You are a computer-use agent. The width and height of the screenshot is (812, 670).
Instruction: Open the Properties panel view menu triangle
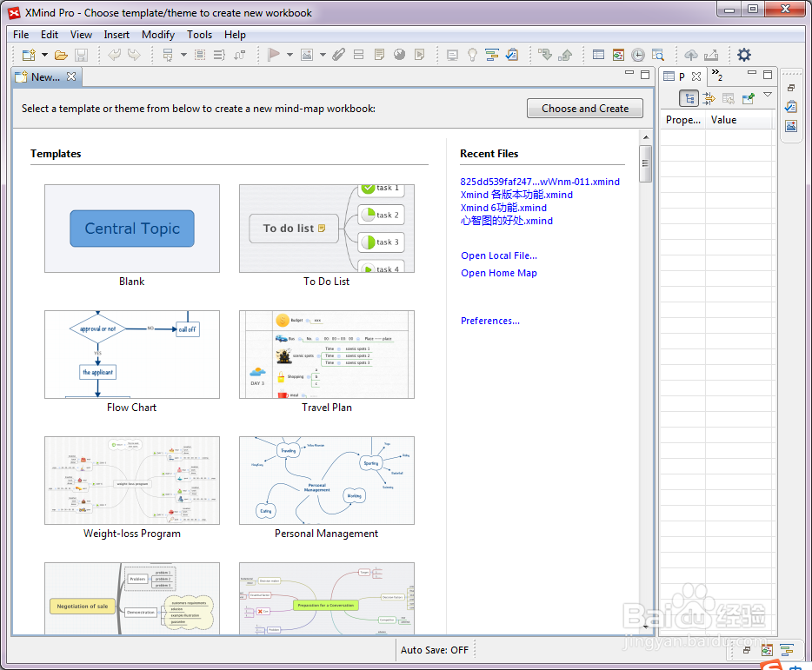(768, 94)
